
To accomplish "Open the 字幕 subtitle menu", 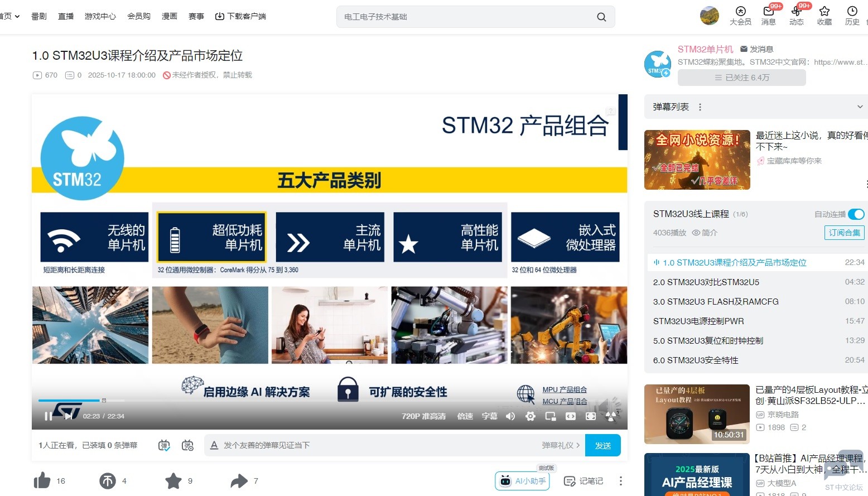I will [489, 416].
